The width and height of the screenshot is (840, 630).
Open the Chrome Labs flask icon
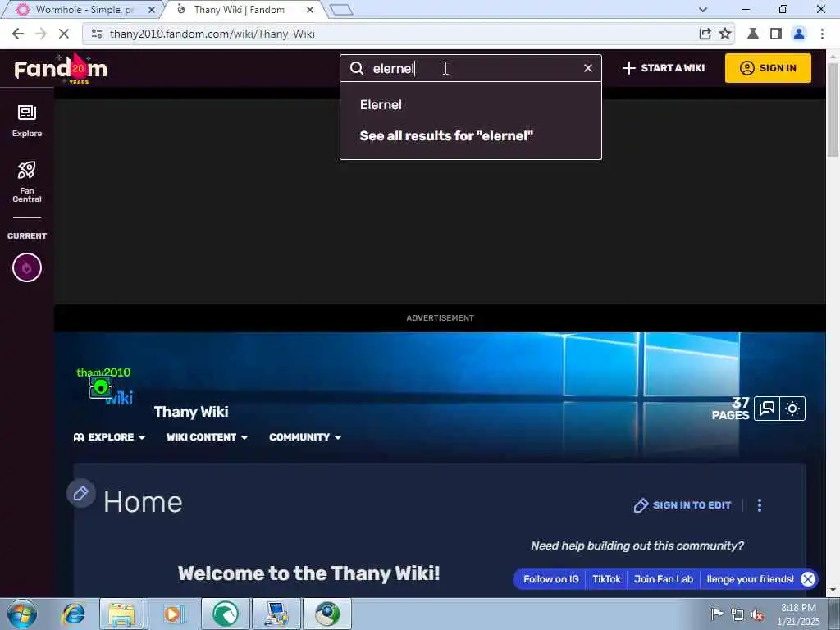click(753, 34)
